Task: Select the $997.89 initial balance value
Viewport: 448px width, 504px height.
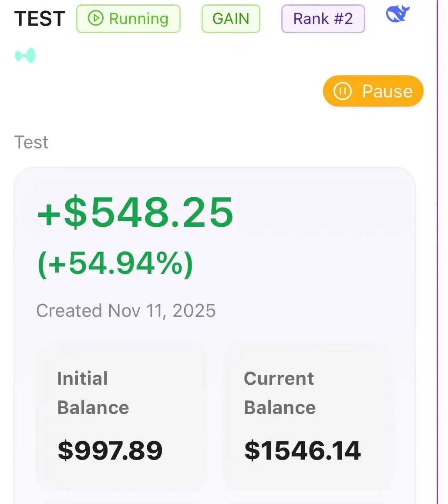Action: 110,450
